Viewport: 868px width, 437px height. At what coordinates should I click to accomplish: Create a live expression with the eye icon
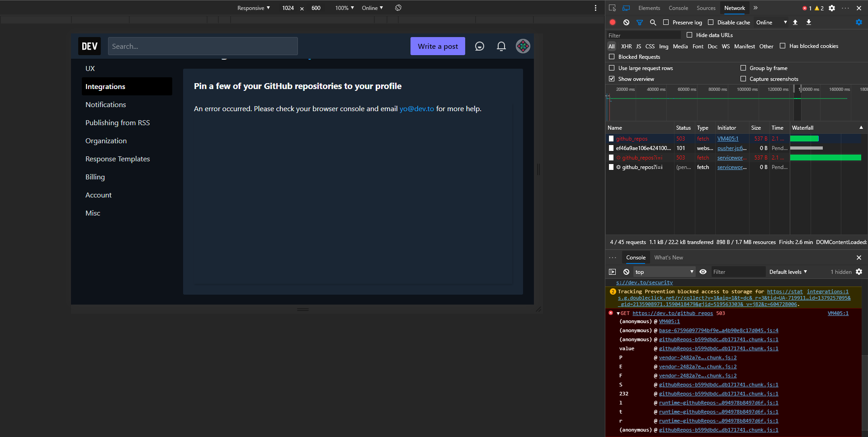[x=703, y=272]
